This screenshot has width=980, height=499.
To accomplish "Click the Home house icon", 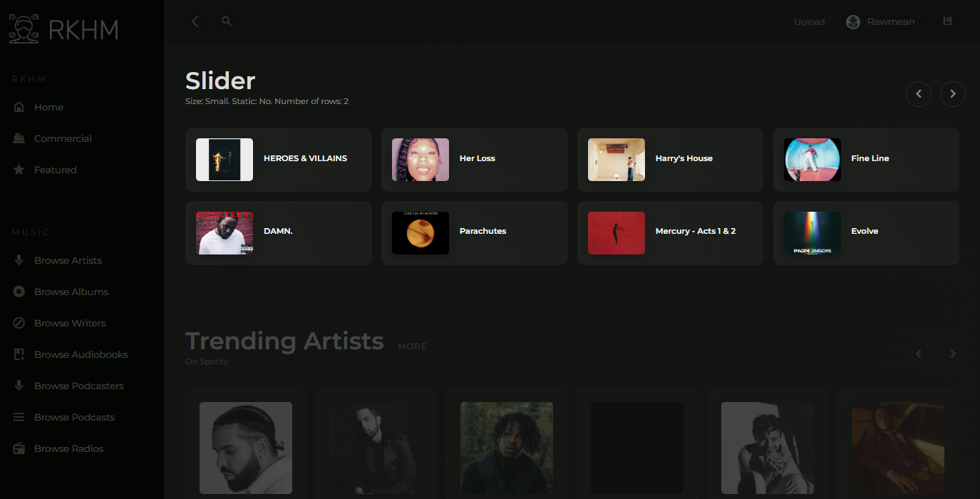I will 19,107.
